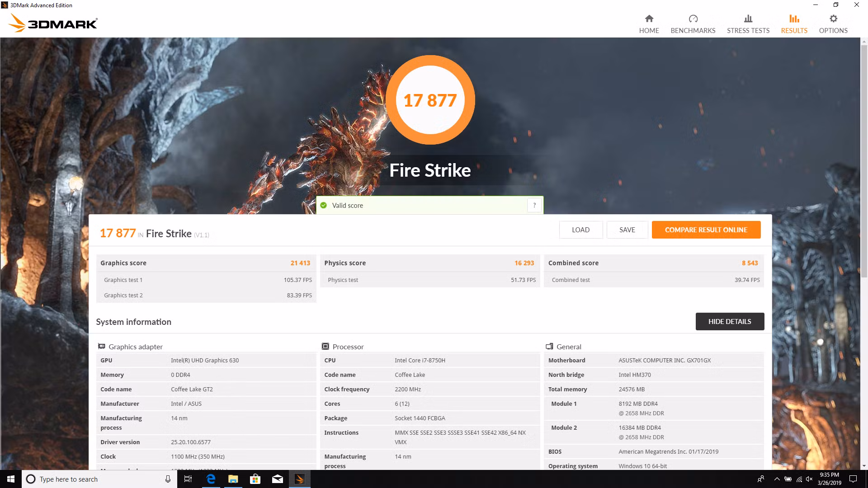
Task: Click the Valid score help question mark
Action: [534, 205]
